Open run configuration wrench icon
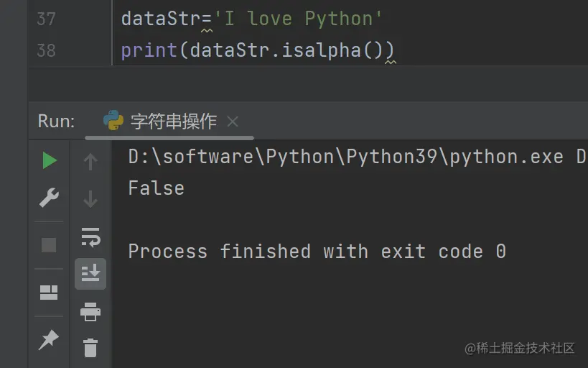Viewport: 588px width, 368px height. tap(49, 198)
